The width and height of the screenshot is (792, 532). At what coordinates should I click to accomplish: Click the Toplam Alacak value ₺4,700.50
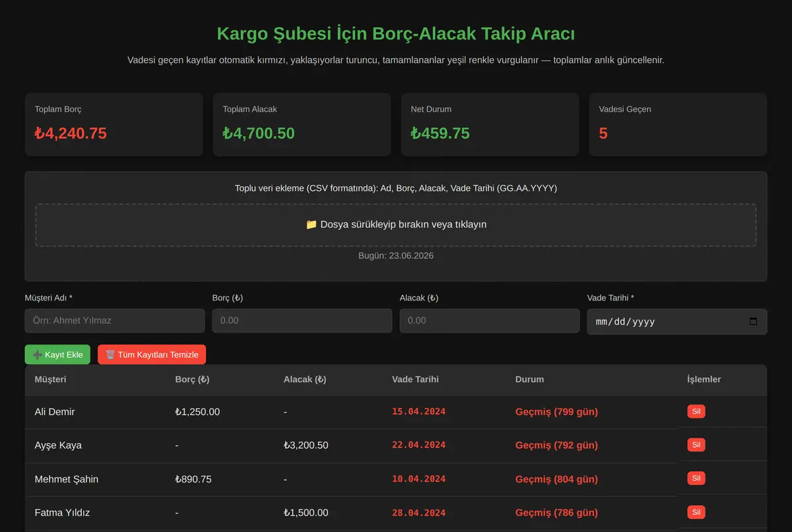[x=259, y=133]
